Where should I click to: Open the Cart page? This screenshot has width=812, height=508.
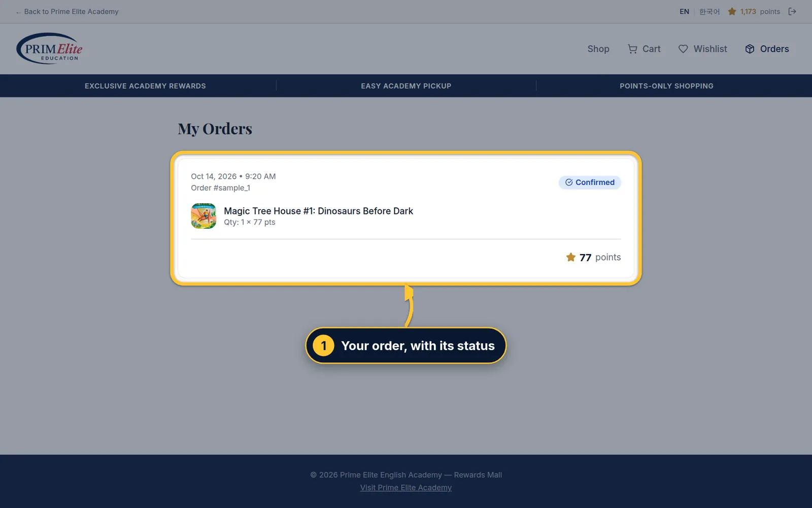click(x=644, y=49)
